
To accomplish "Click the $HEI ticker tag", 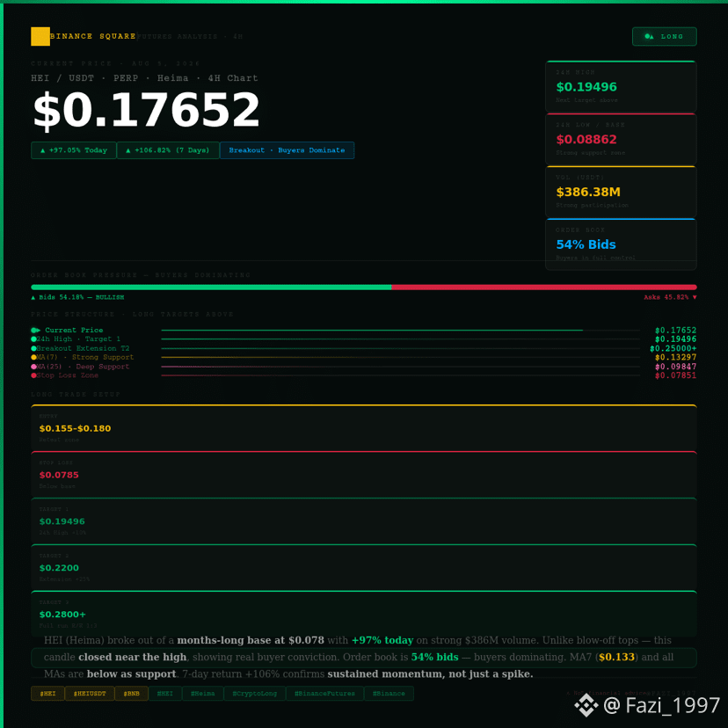I will click(x=47, y=694).
